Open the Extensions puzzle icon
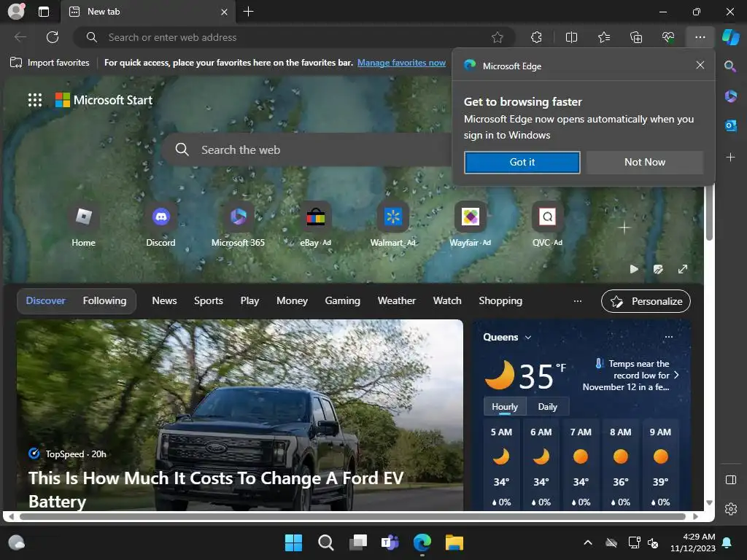 coord(536,37)
